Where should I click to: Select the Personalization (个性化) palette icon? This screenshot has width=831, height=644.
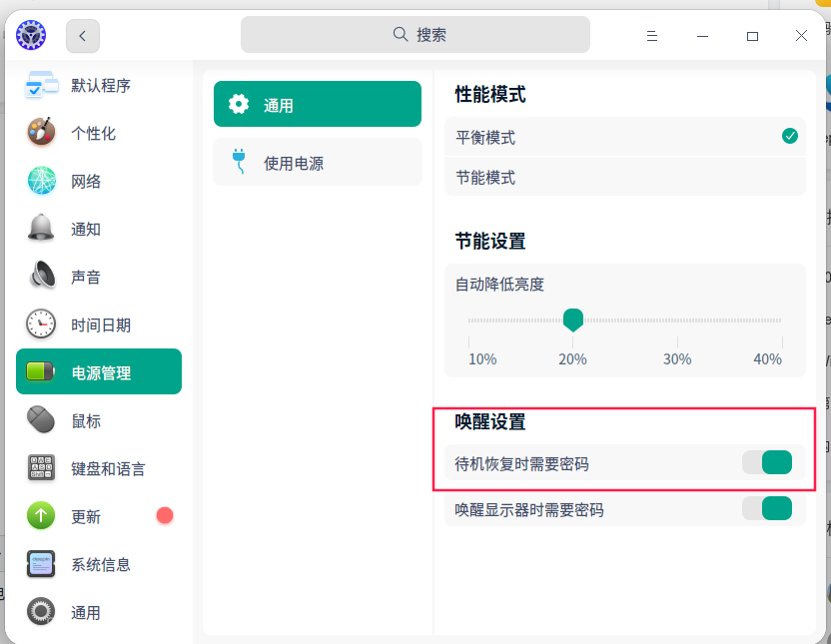[41, 134]
